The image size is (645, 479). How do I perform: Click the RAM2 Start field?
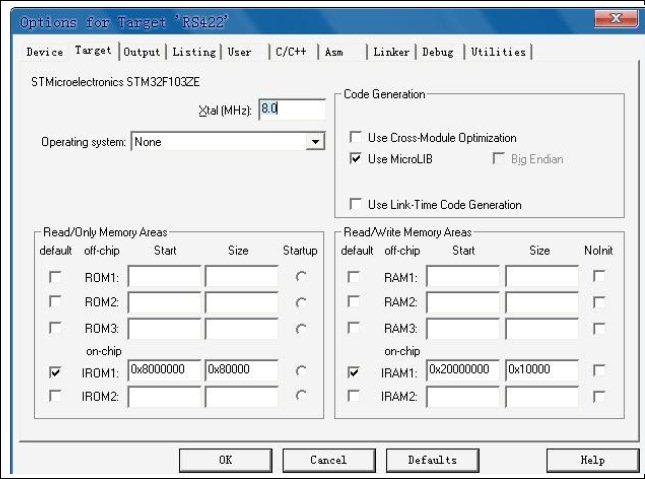click(463, 302)
